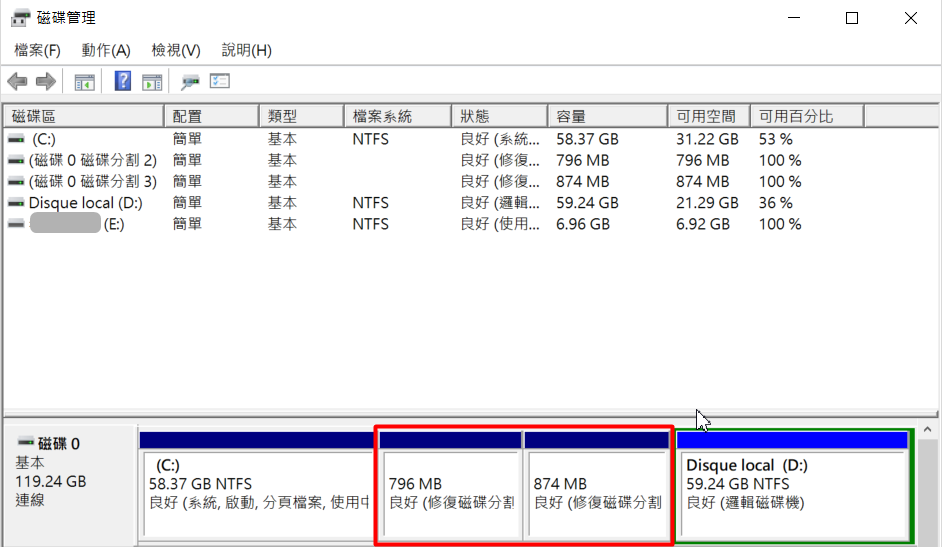Screen dimensions: 942x547
Task: Select the Disque local (D:) volume row
Action: tap(470, 203)
